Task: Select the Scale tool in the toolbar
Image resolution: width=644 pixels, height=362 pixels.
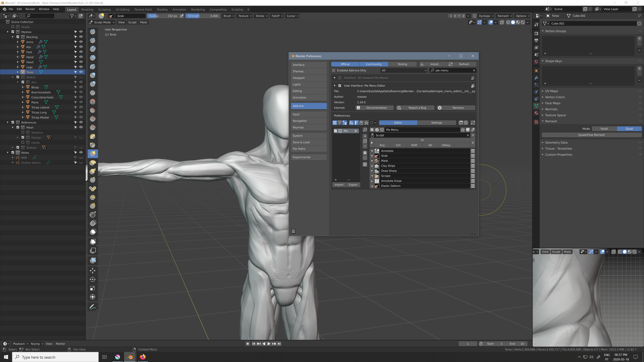Action: (x=93, y=288)
